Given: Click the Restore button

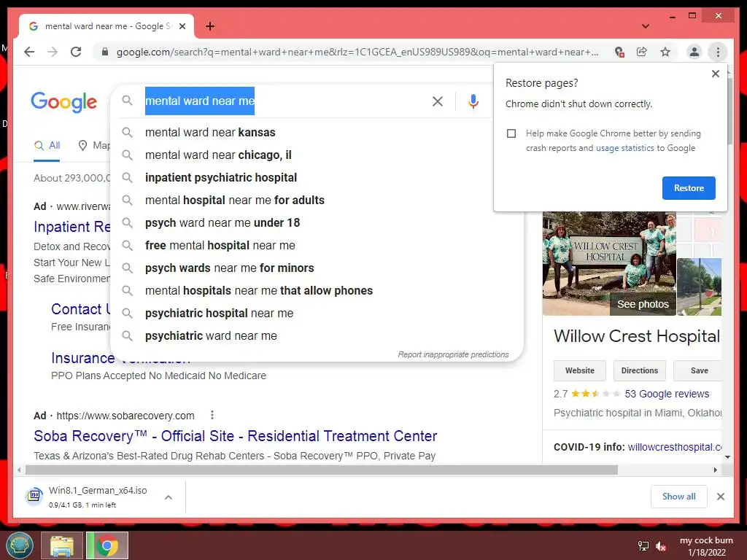Looking at the screenshot, I should [x=689, y=188].
